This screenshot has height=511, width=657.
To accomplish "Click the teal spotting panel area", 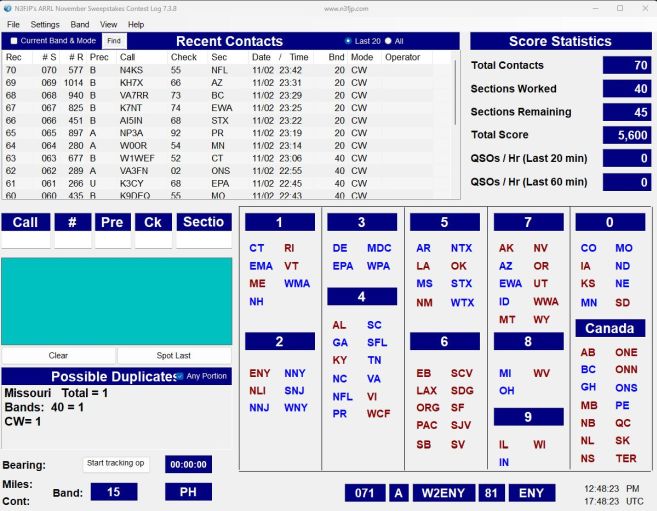I will (116, 301).
